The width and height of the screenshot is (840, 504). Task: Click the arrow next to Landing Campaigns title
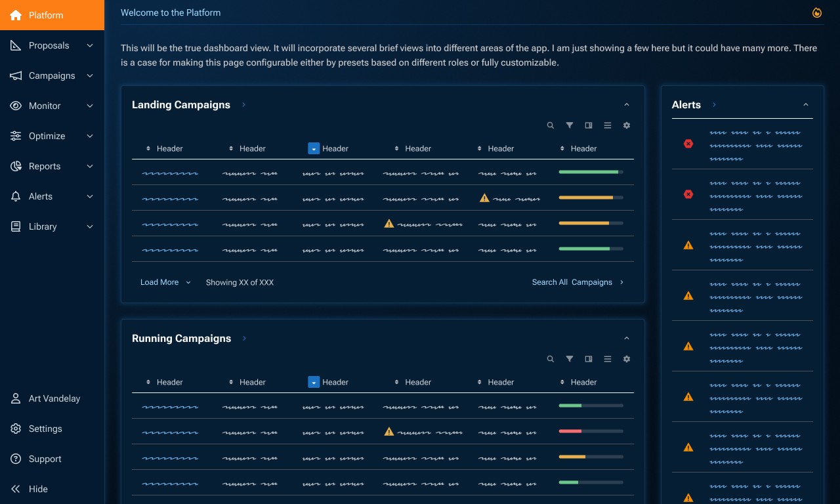coord(243,105)
